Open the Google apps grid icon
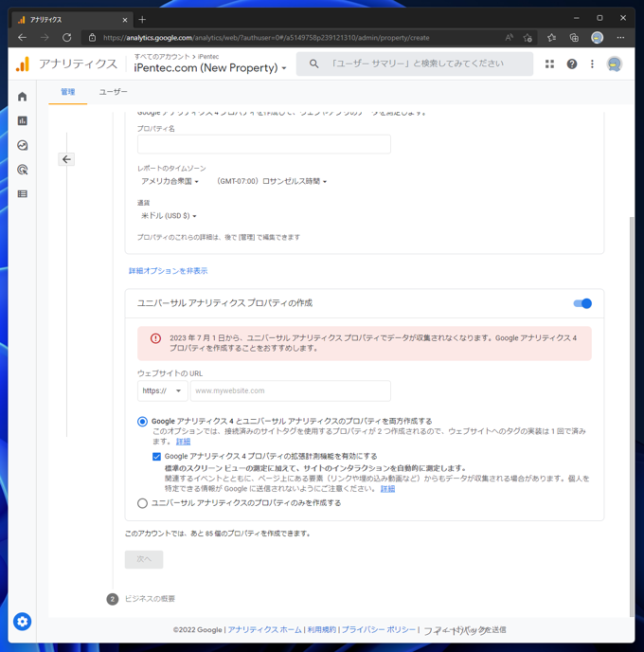644x652 pixels. pos(549,63)
